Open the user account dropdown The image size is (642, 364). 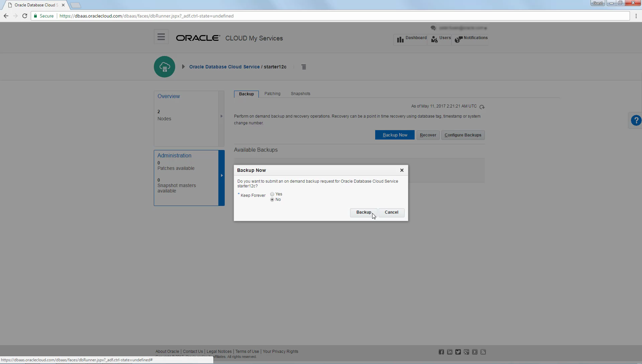click(463, 28)
